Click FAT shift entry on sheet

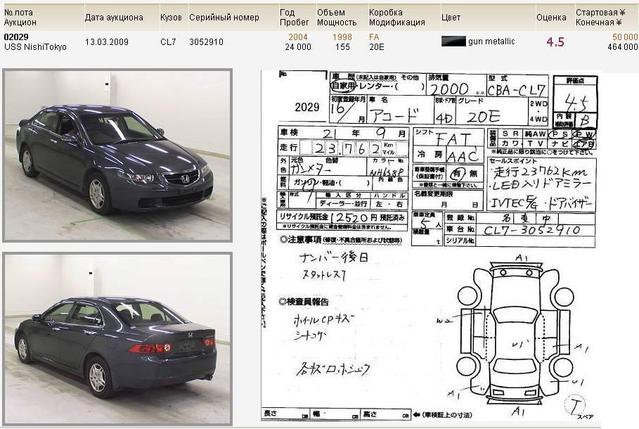tap(453, 140)
